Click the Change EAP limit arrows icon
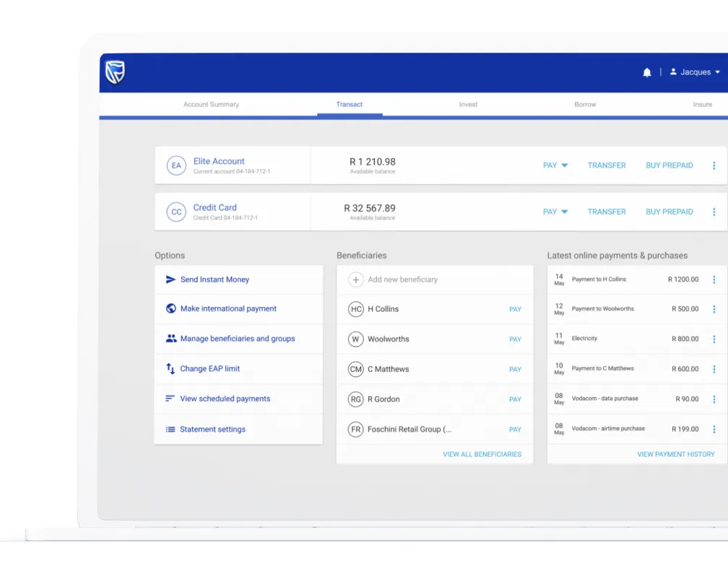Screen dimensions: 728x575 pyautogui.click(x=170, y=369)
